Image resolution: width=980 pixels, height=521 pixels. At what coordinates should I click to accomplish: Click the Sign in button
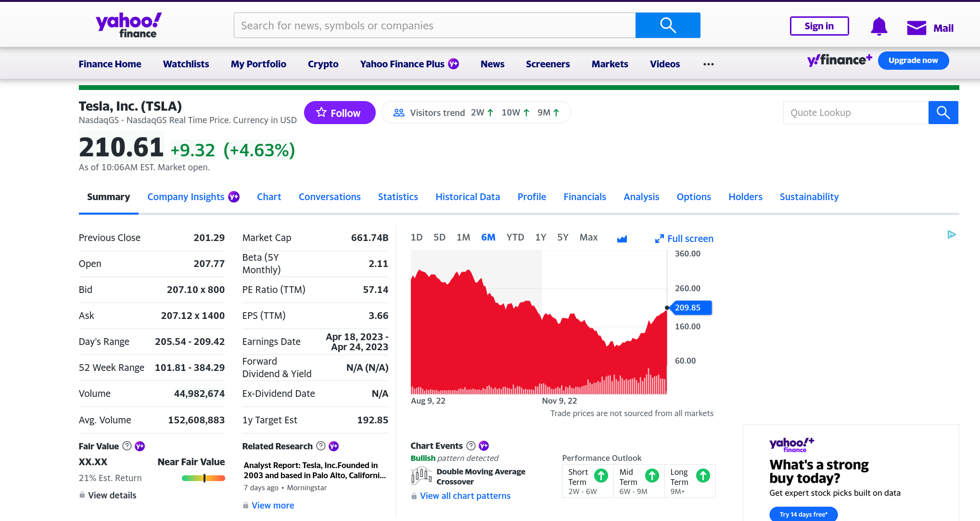click(x=819, y=26)
